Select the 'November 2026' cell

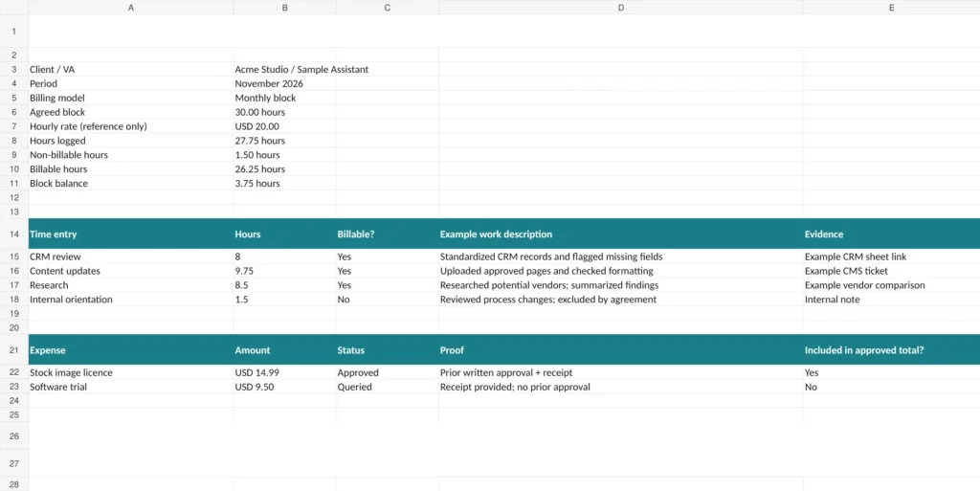pyautogui.click(x=285, y=83)
